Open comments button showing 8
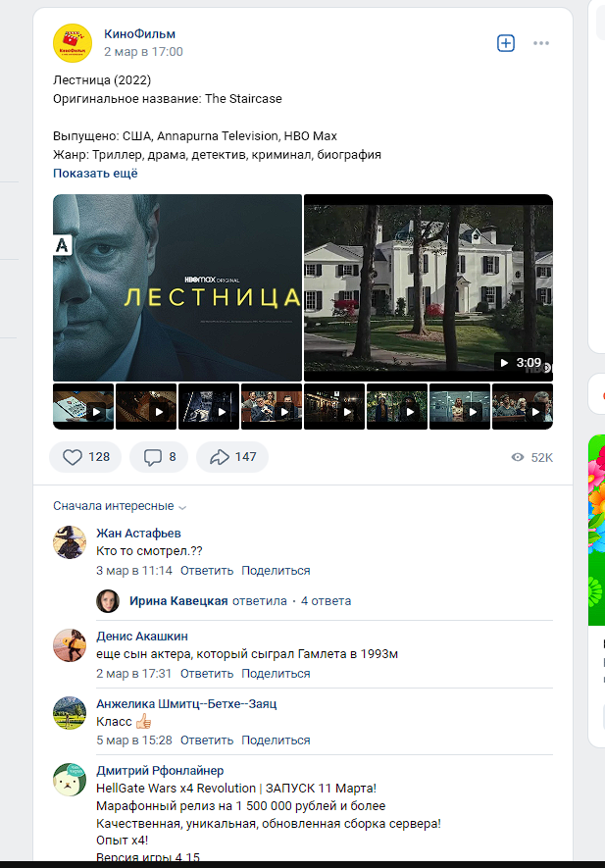The width and height of the screenshot is (605, 868). (159, 457)
